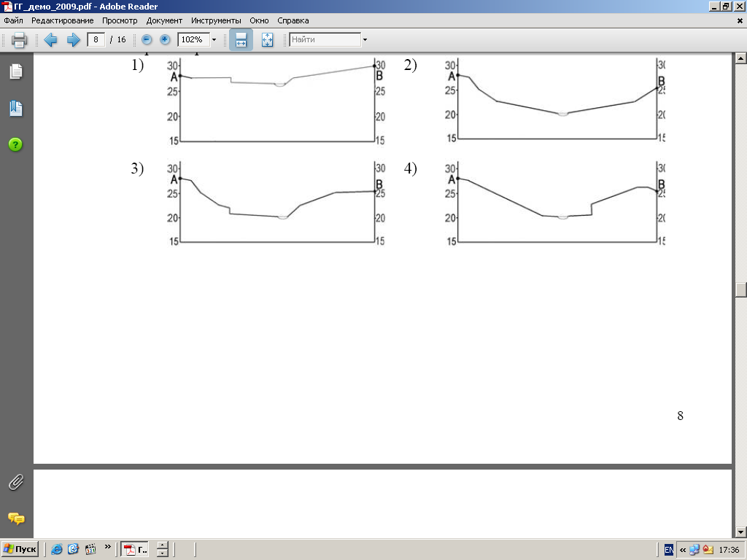747x560 pixels.
Task: Click the system clock 17:36
Action: (x=729, y=550)
